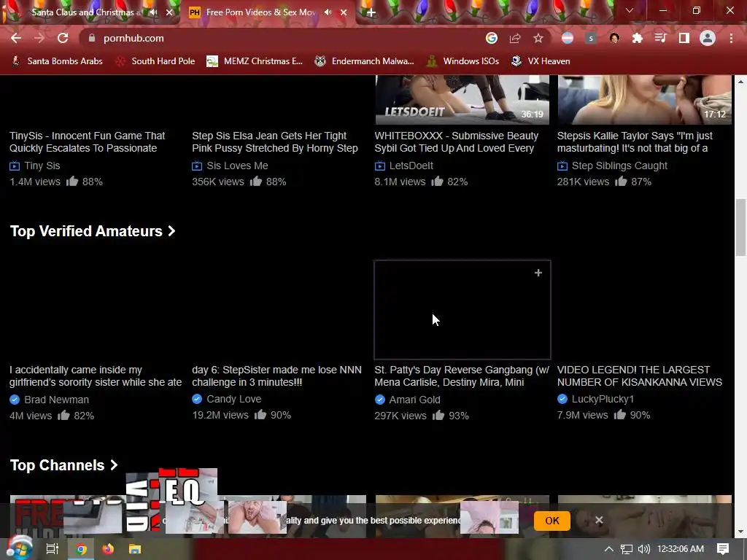The image size is (747, 560).
Task: Dismiss the cookie notice with X
Action: (x=599, y=520)
